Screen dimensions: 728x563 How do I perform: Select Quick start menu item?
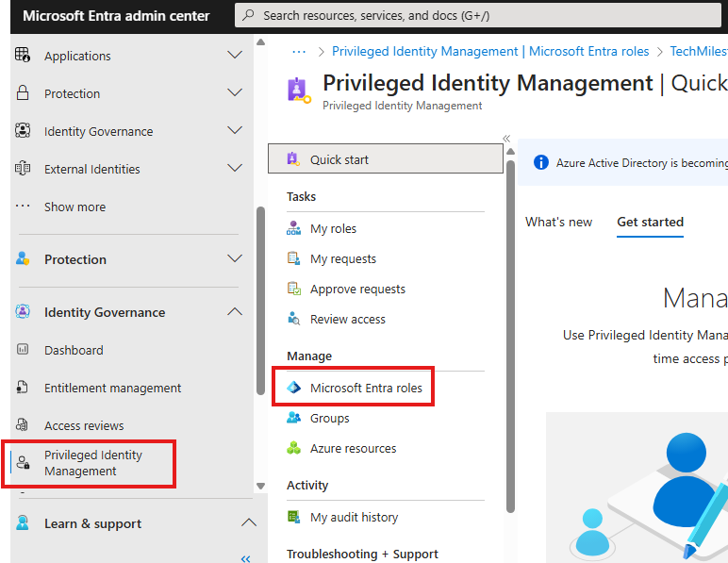(386, 158)
